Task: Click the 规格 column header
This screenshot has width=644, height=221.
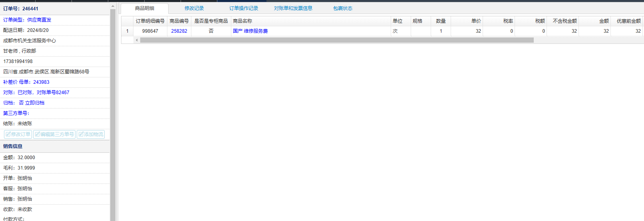Action: 421,21
